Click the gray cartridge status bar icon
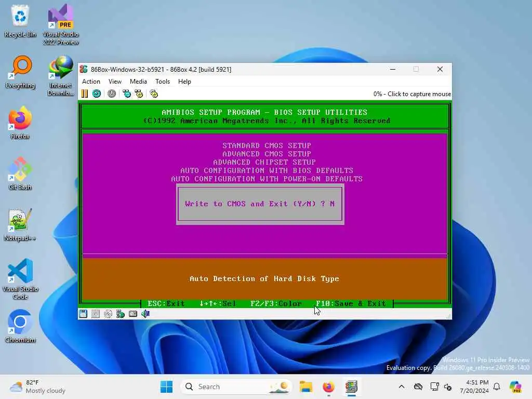 coord(133,314)
